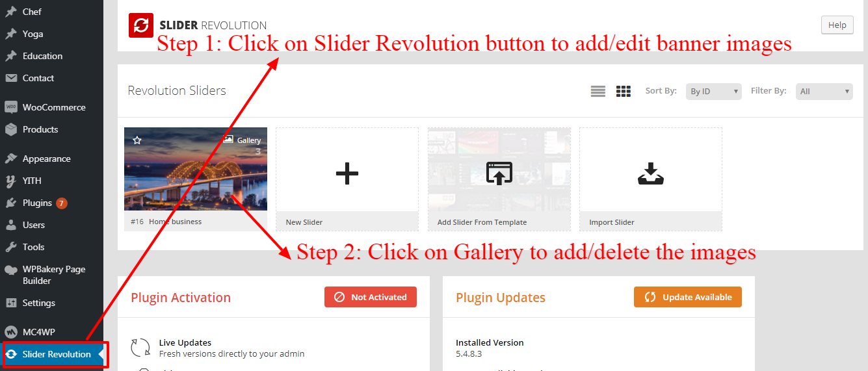Open the Home business slider thumbnail
Image resolution: width=868 pixels, height=371 pixels.
(196, 169)
